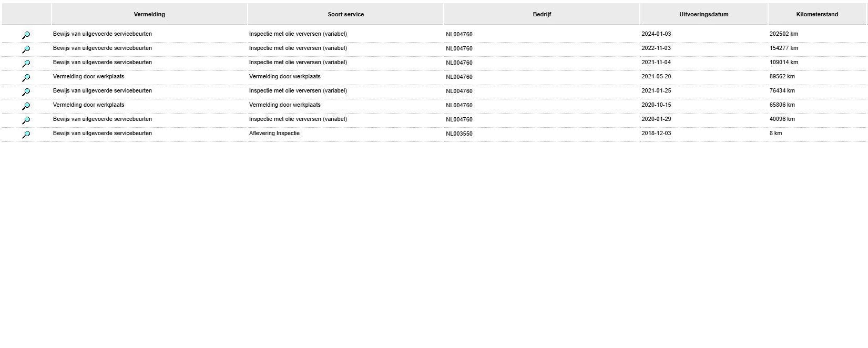868x348 pixels.
Task: Sort by Kilometerstand column header
Action: coord(816,14)
